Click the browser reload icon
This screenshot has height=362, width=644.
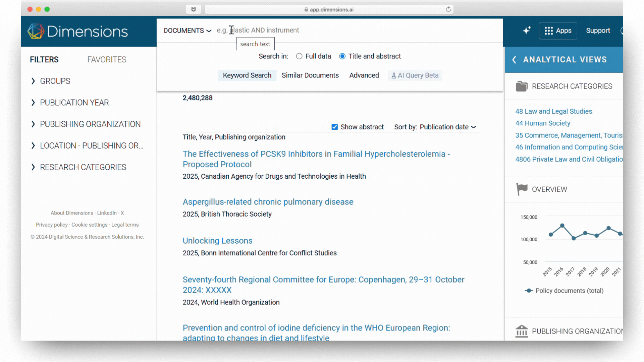[x=448, y=9]
